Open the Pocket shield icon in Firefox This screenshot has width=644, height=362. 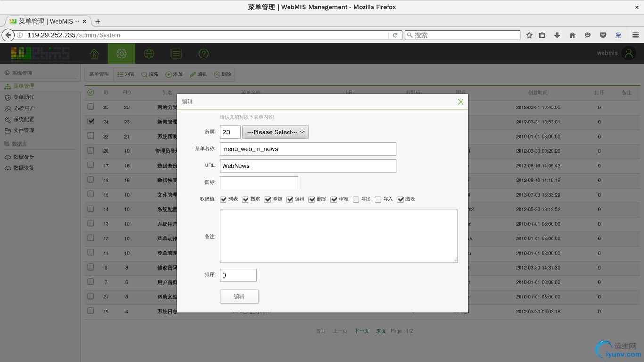(603, 35)
